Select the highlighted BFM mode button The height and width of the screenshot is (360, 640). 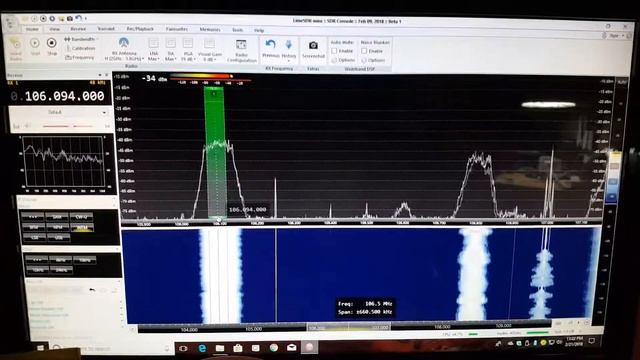tap(82, 227)
